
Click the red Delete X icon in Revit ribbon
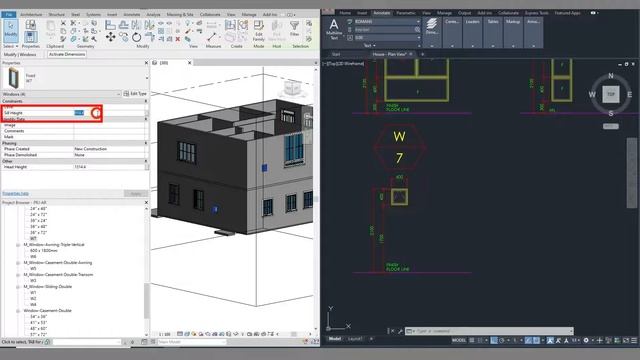pos(178,39)
